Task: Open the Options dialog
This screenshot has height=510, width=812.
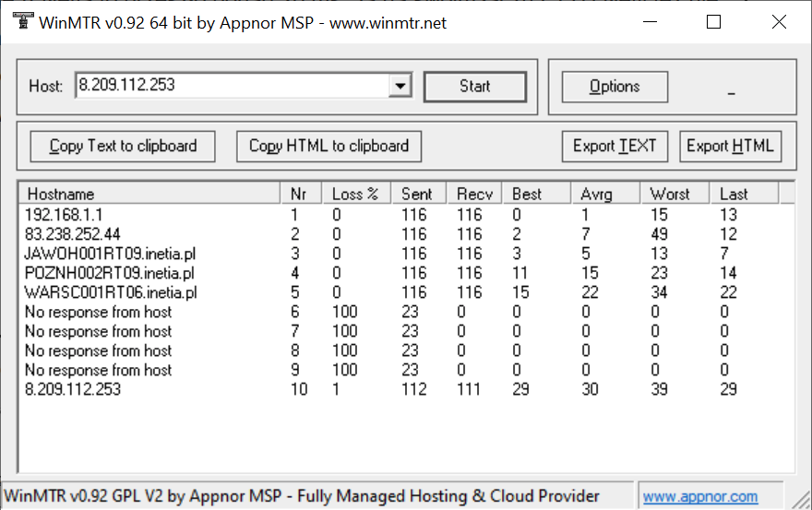Action: pos(614,87)
